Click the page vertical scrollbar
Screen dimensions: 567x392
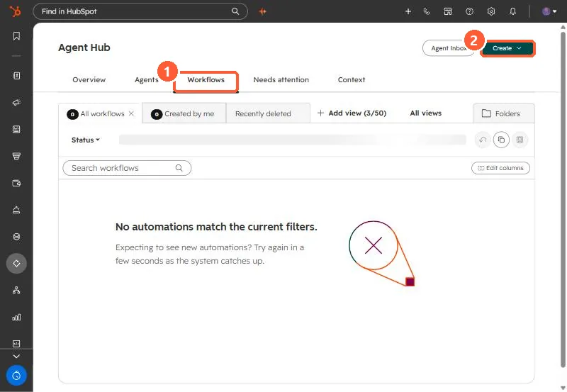[x=563, y=199]
